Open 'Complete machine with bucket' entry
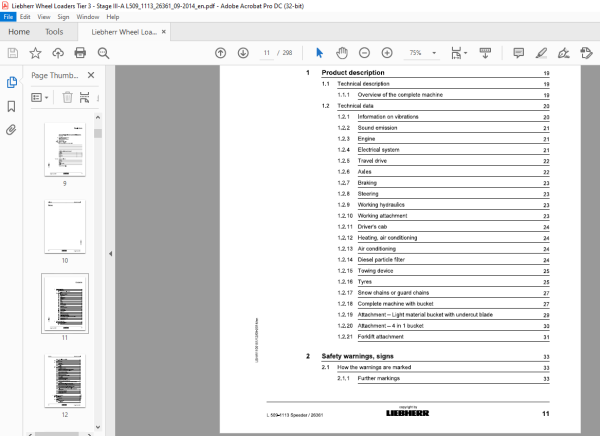The width and height of the screenshot is (600, 436). [395, 304]
